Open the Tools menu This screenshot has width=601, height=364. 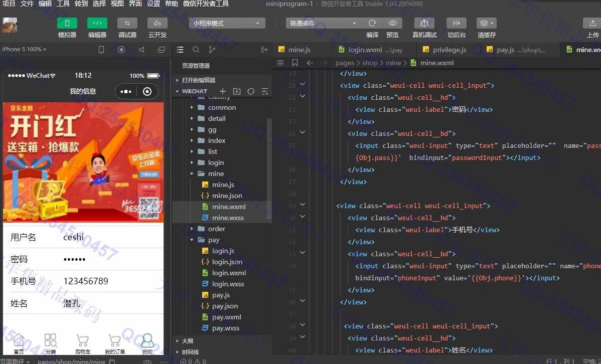pyautogui.click(x=63, y=4)
